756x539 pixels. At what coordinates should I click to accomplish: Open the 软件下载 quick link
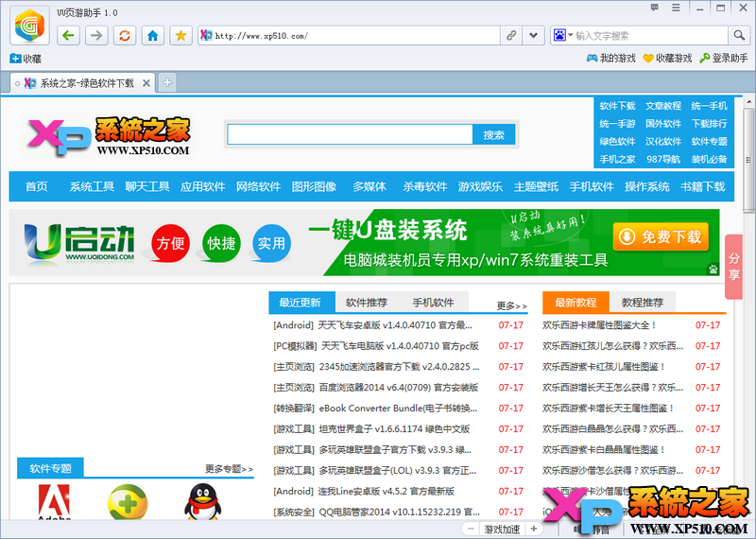pyautogui.click(x=617, y=106)
